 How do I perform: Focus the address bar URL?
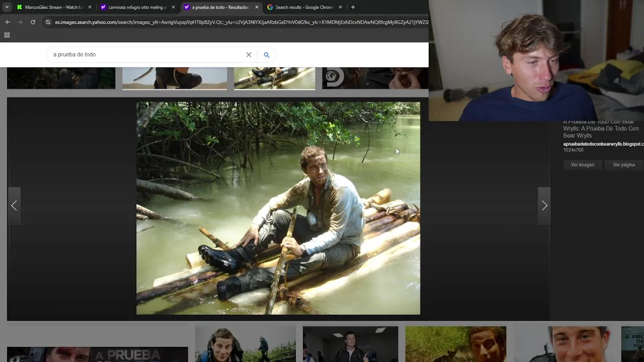click(x=242, y=22)
